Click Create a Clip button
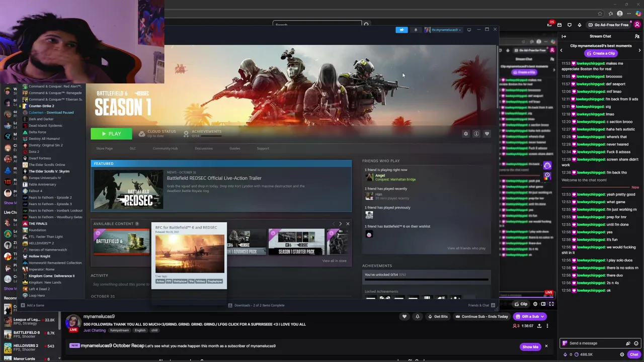Viewport: 644px width, 362px height. tap(600, 53)
